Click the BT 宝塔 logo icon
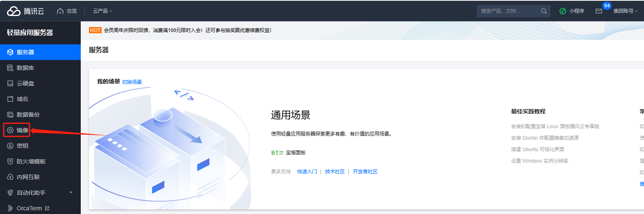This screenshot has width=644, height=214. click(277, 153)
